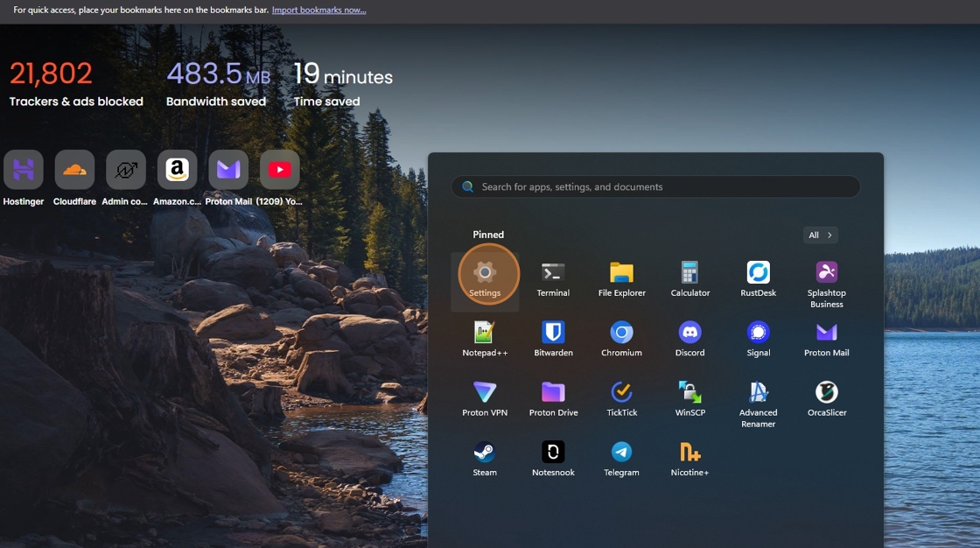Screen dimensions: 980x548
Task: Click the Start menu search field
Action: (x=655, y=186)
